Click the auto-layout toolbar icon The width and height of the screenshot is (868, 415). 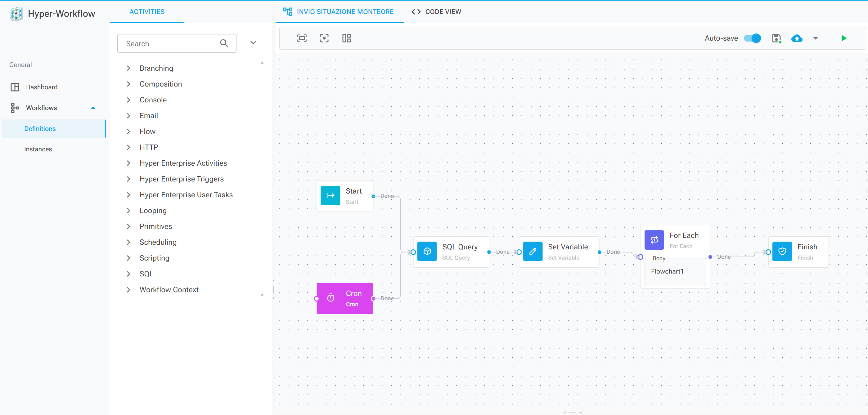(x=346, y=38)
